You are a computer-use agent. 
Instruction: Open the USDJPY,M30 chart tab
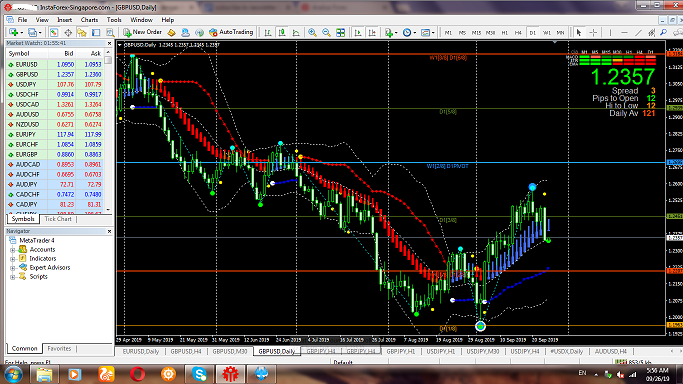tap(483, 351)
